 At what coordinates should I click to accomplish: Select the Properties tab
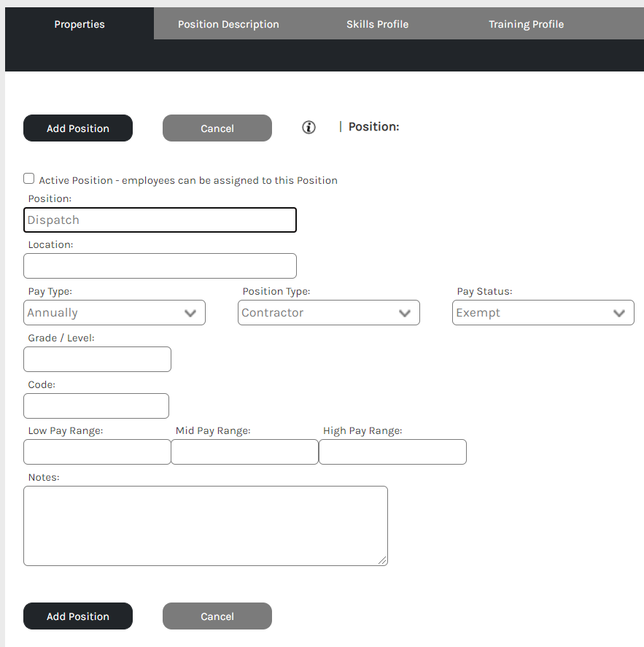[x=79, y=24]
